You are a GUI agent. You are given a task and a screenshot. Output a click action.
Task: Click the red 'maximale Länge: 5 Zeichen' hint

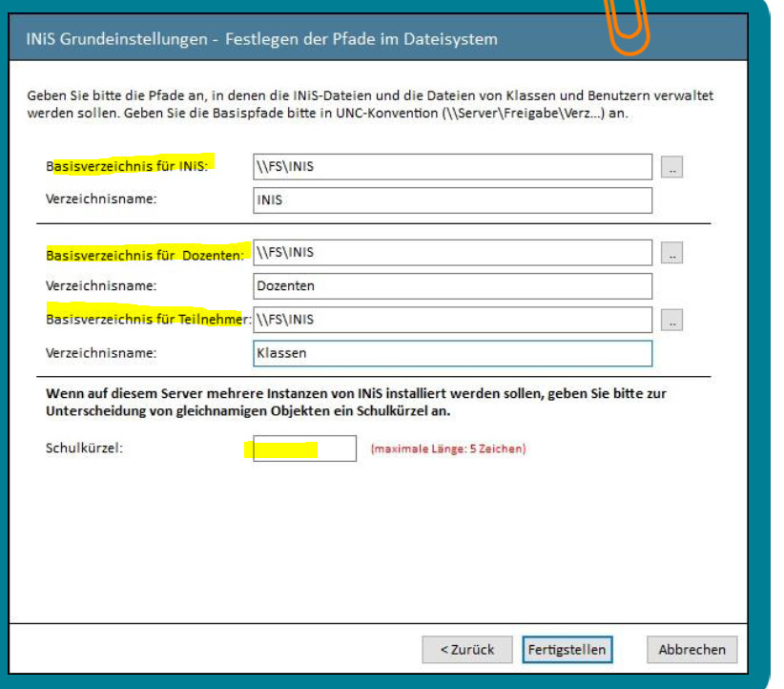tap(448, 449)
